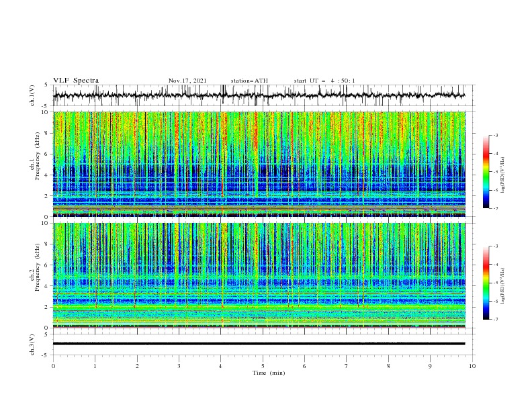
Task: Click the time axis tick label '0'
Action: coord(53,366)
